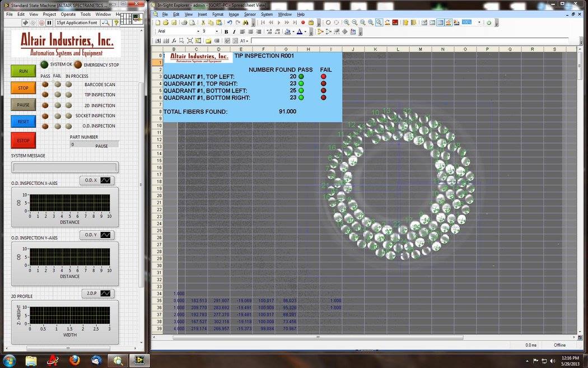The width and height of the screenshot is (588, 368).
Task: Click the O.D. INSPECTION in-process indicator
Action: pos(69,126)
